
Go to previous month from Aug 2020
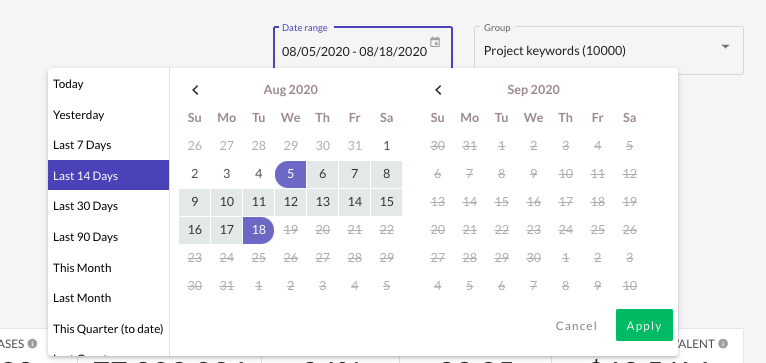pos(195,90)
